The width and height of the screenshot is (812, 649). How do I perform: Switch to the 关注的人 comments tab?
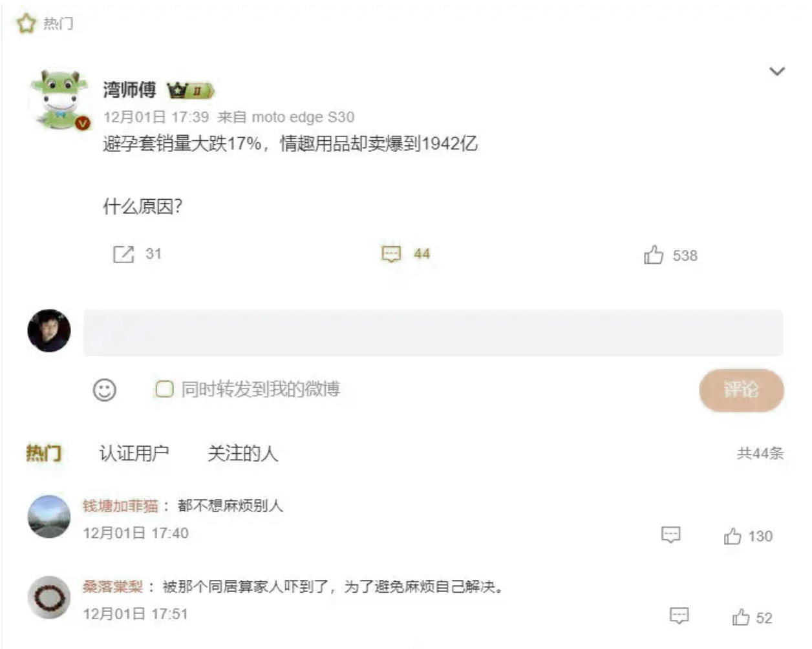click(242, 453)
